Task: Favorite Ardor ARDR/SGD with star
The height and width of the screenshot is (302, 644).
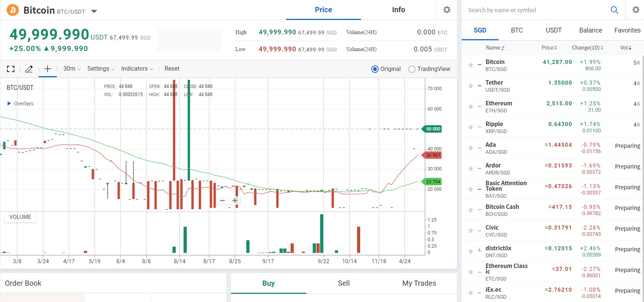Action: 471,169
